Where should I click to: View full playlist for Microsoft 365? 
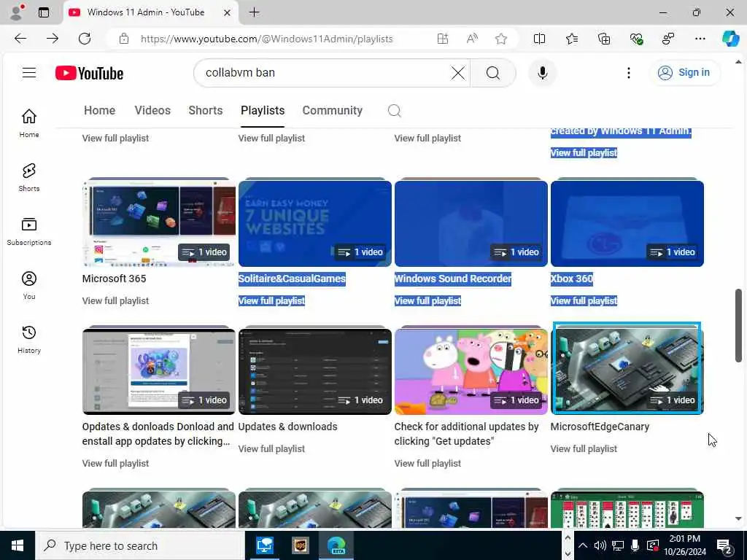click(x=115, y=301)
